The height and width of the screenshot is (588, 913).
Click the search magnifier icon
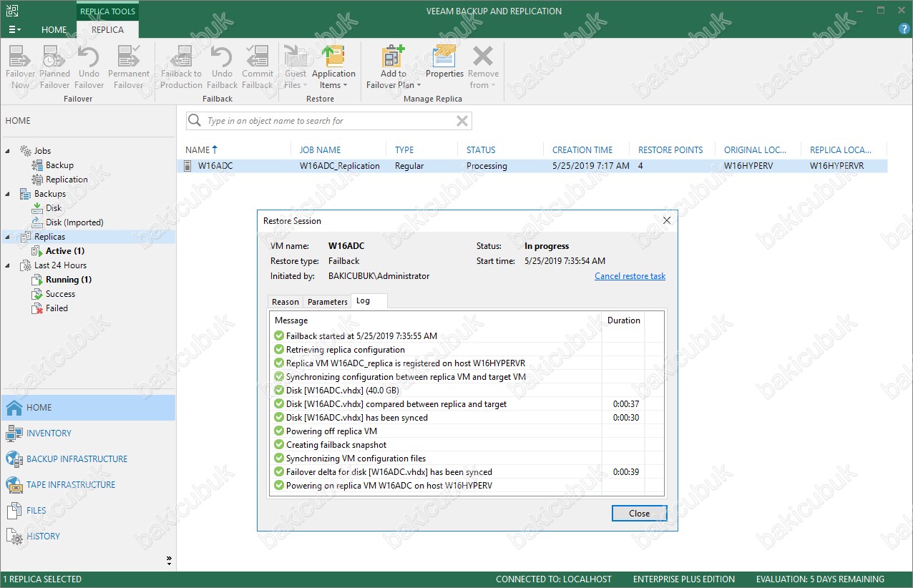[195, 121]
